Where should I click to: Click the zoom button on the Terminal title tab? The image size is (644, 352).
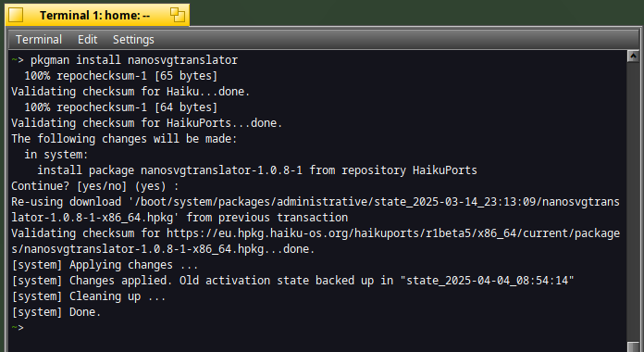tap(178, 15)
